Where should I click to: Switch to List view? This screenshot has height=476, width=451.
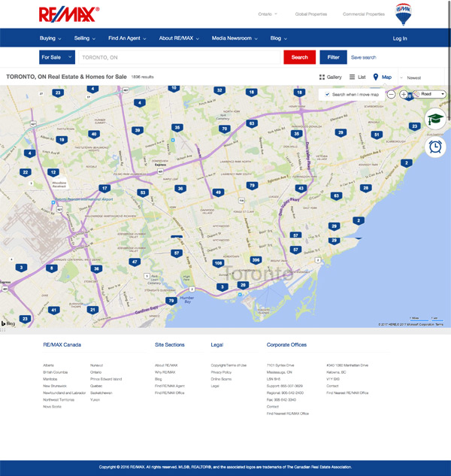click(x=358, y=77)
